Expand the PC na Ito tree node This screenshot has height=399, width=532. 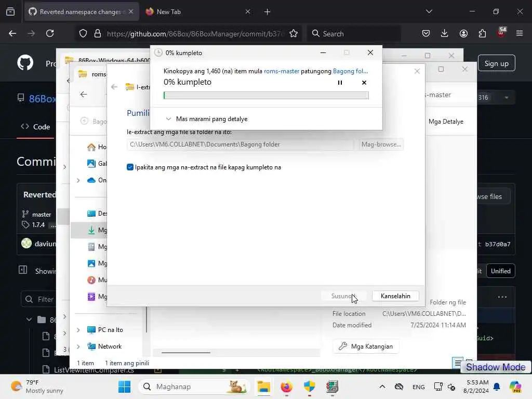[78, 330]
